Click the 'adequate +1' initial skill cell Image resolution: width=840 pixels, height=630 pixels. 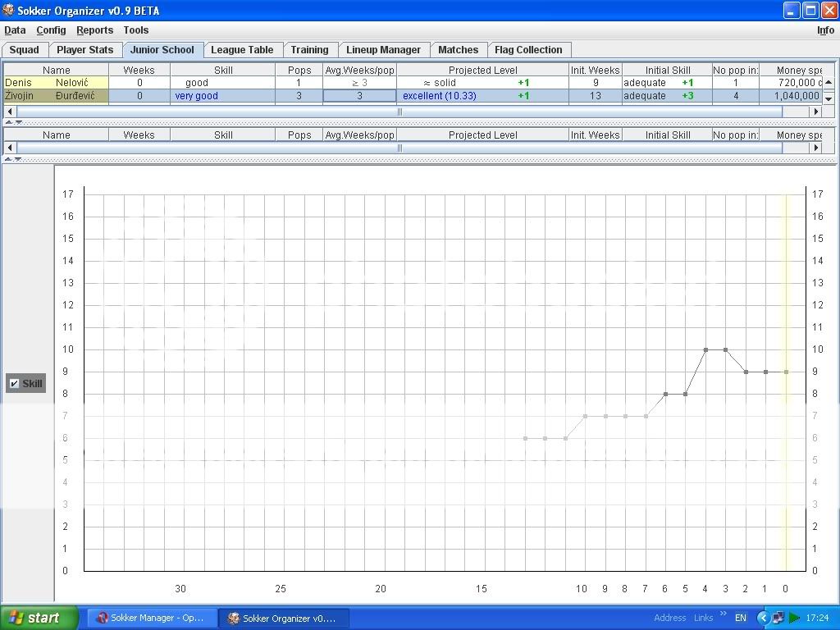click(667, 83)
